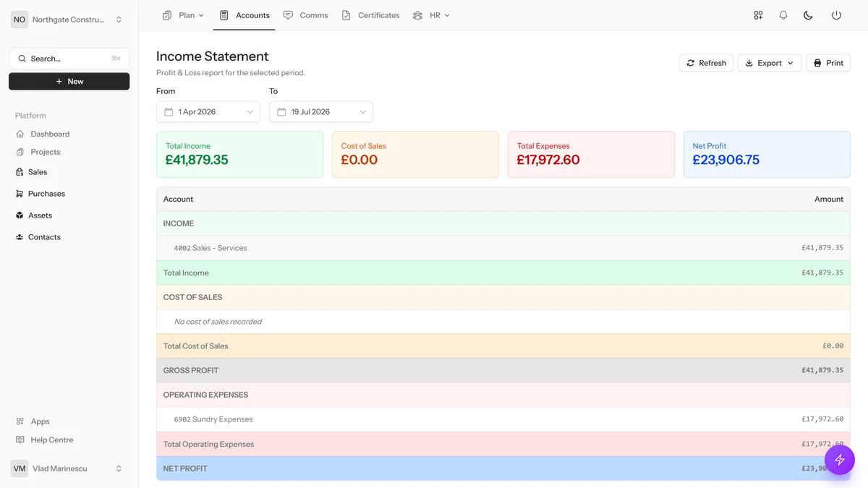Click the Refresh button
The width and height of the screenshot is (868, 488).
click(x=707, y=63)
